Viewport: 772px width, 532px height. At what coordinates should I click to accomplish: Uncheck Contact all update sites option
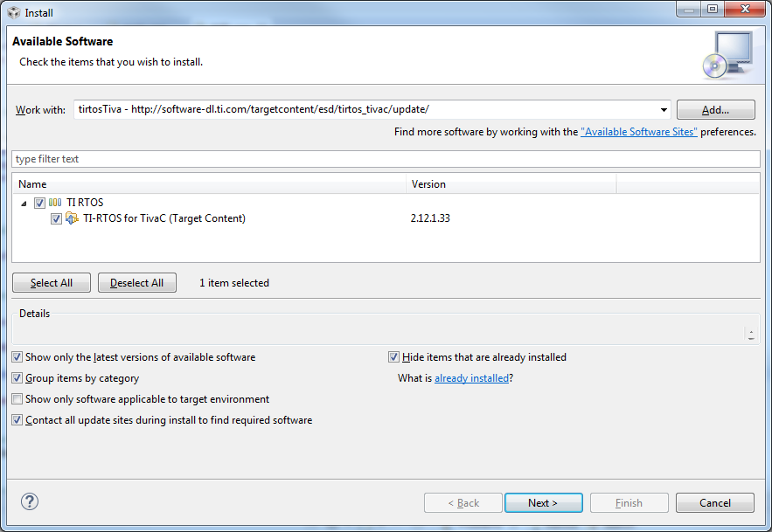pyautogui.click(x=18, y=420)
